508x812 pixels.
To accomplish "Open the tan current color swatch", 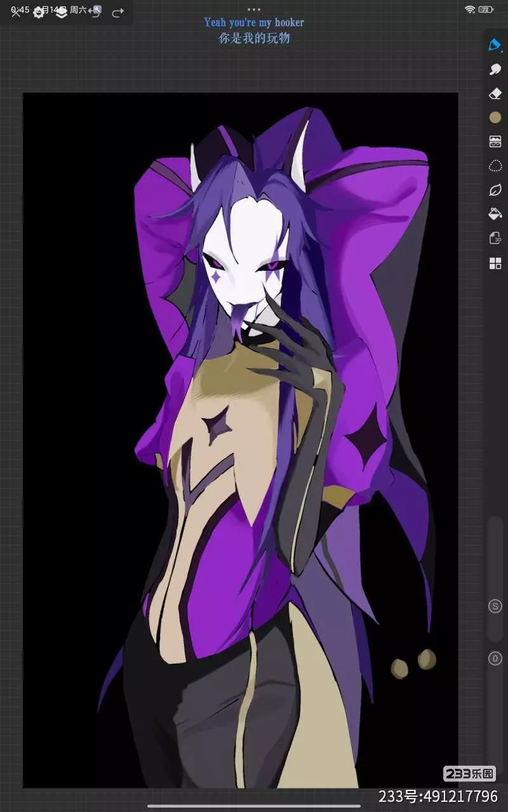I will point(495,117).
